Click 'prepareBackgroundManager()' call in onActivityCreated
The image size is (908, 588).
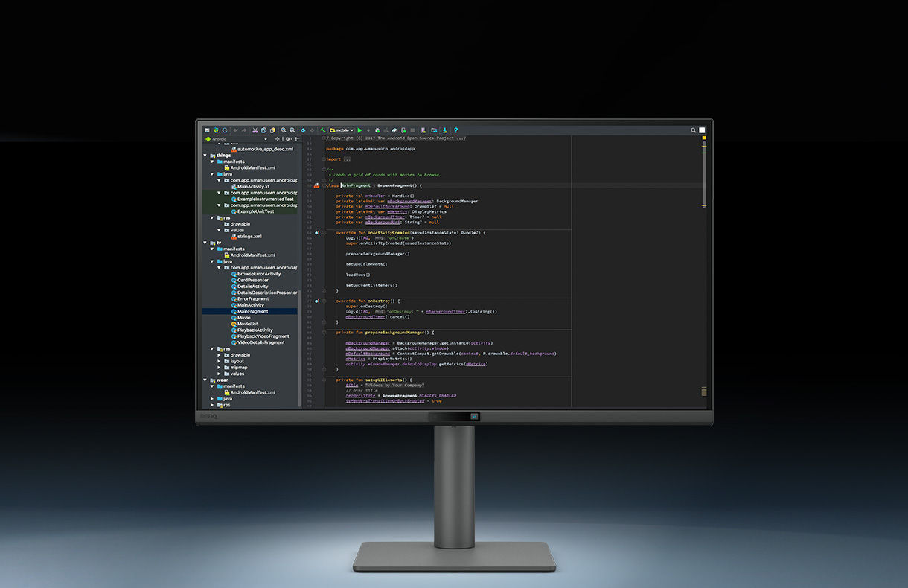[377, 254]
